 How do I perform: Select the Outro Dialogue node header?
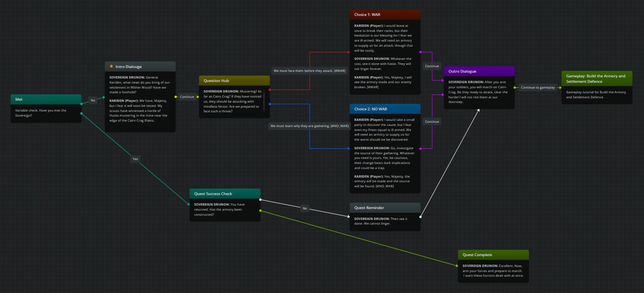pyautogui.click(x=479, y=72)
